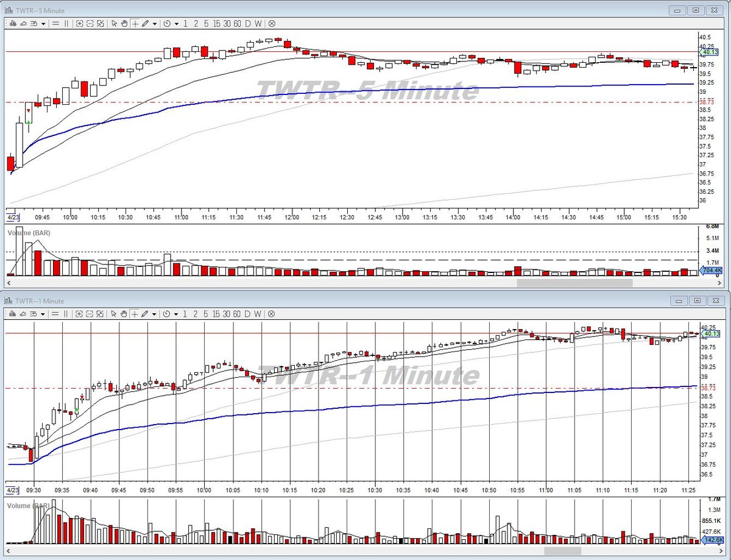Choose 30 minute interval in 1 Minute window
Image resolution: width=731 pixels, height=560 pixels.
[x=227, y=313]
